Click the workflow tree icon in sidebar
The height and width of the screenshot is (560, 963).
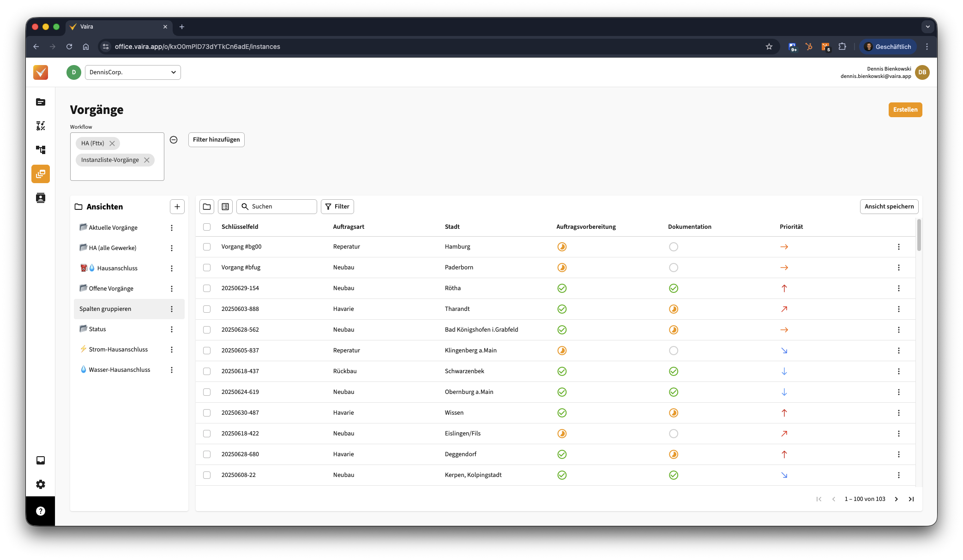click(x=41, y=150)
